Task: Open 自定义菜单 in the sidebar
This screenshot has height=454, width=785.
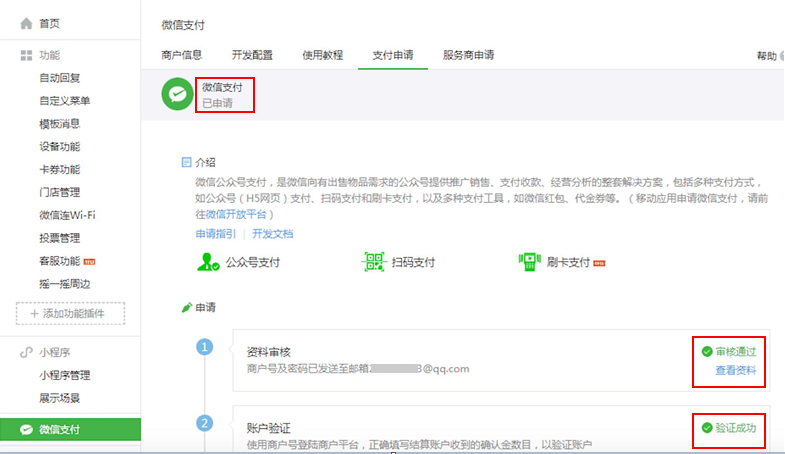Action: click(65, 101)
